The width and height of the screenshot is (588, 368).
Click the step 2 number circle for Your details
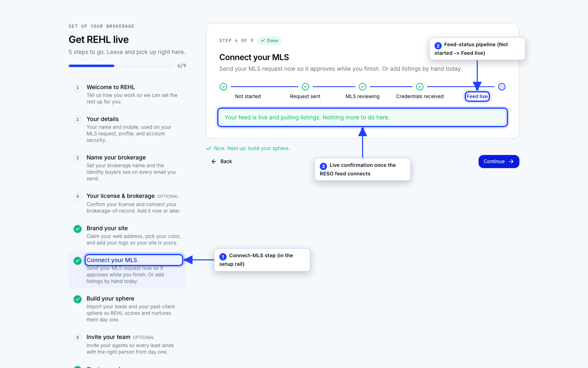tap(78, 120)
